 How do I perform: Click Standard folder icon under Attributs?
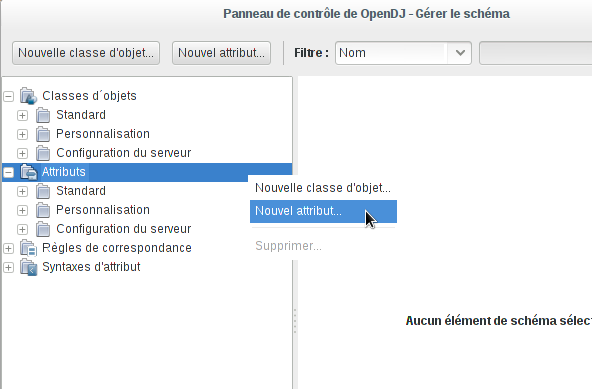[x=43, y=191]
